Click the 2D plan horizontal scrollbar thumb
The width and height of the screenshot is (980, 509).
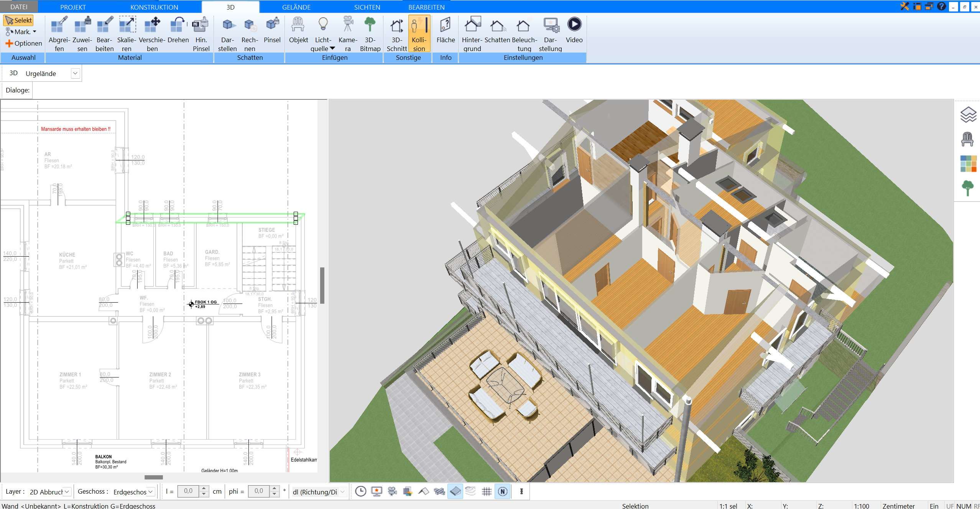coord(153,477)
